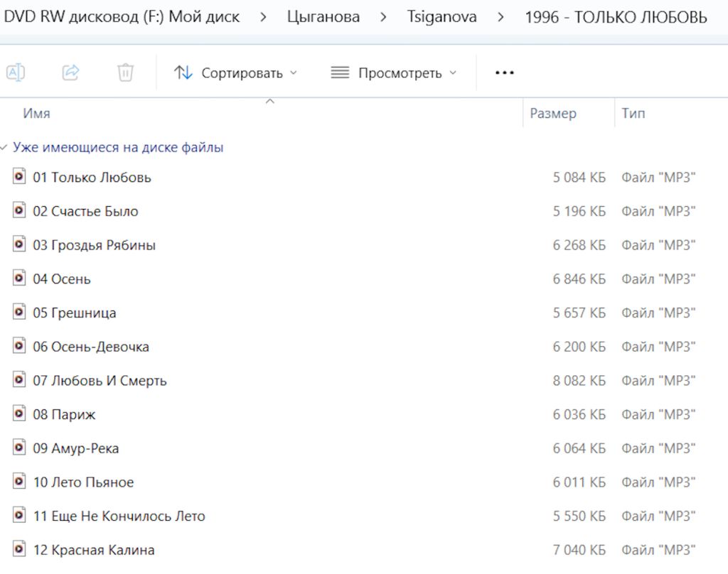This screenshot has width=728, height=574.
Task: Click MP3 file icon for 05 Грешница
Action: pos(18,313)
